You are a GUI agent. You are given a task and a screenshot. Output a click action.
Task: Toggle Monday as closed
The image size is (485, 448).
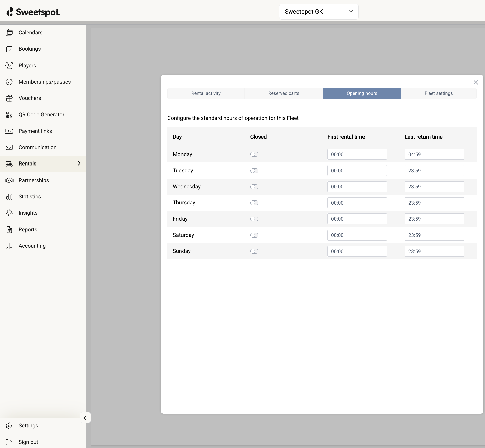(x=254, y=154)
